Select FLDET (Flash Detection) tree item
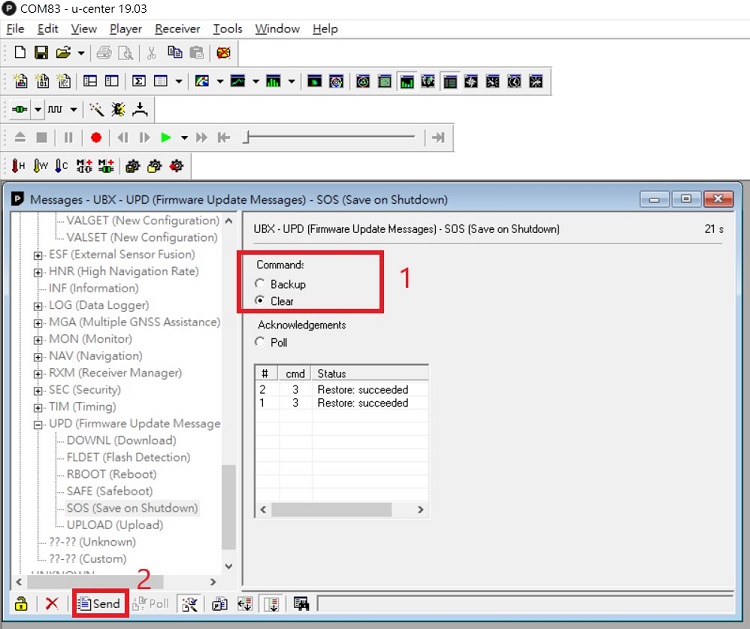750x629 pixels. (x=128, y=457)
